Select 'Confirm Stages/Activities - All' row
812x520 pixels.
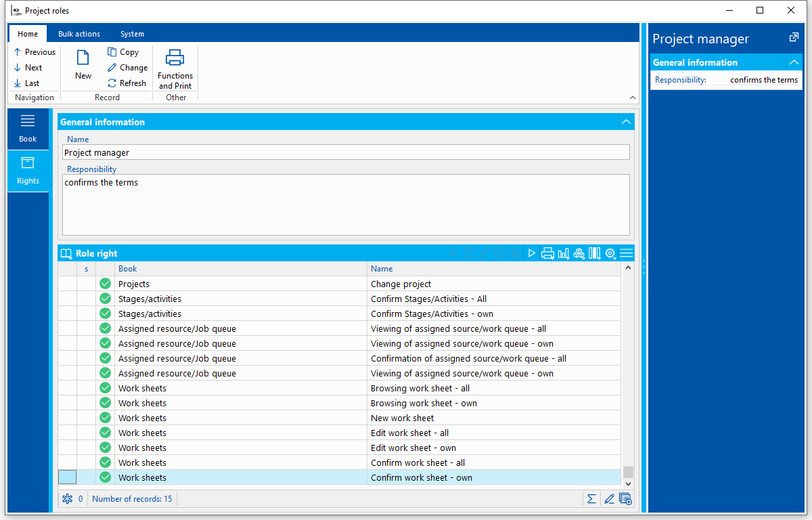[x=339, y=299]
